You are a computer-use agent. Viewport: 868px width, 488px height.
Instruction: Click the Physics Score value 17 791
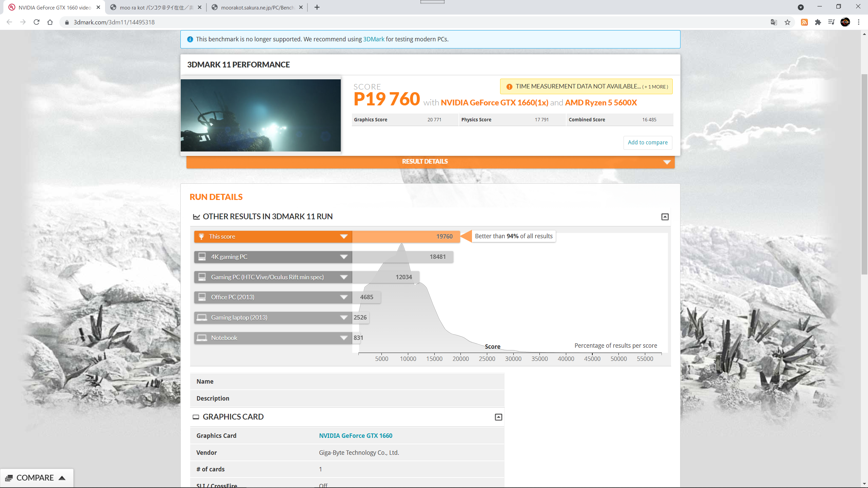[541, 120]
